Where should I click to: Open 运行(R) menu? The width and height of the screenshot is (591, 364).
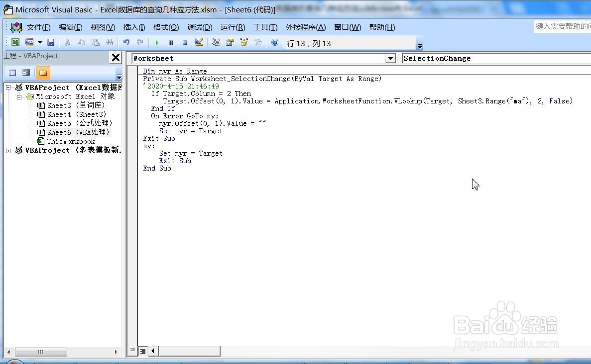[x=233, y=27]
